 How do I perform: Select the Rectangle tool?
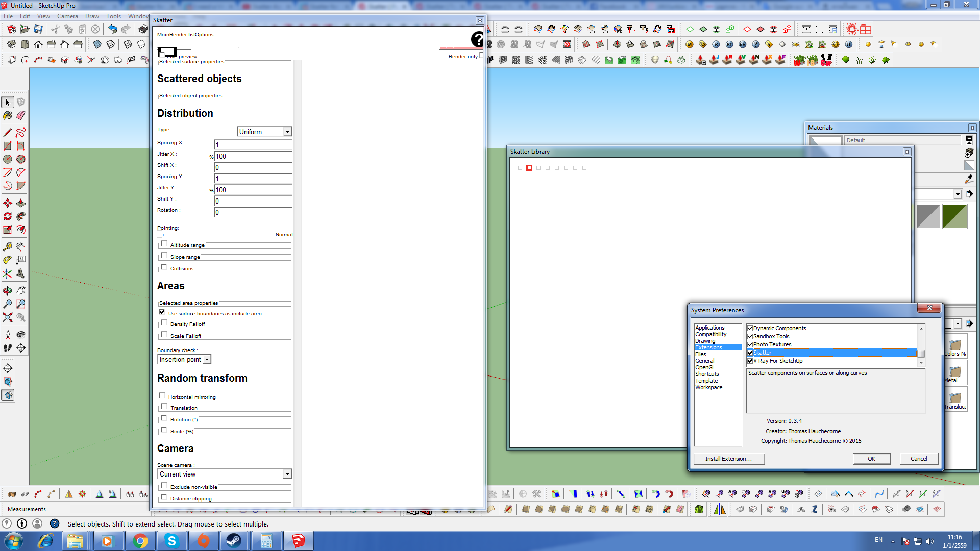pos(8,146)
